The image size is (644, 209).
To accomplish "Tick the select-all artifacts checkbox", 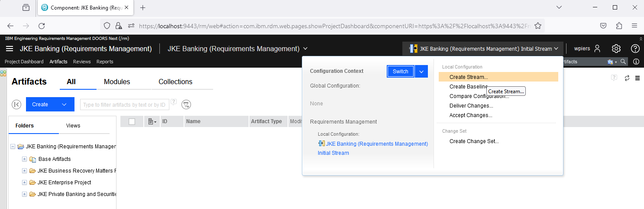I will (132, 121).
